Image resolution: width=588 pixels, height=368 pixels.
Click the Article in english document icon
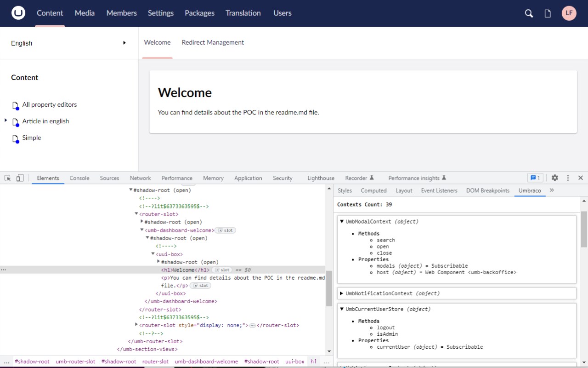coord(15,122)
